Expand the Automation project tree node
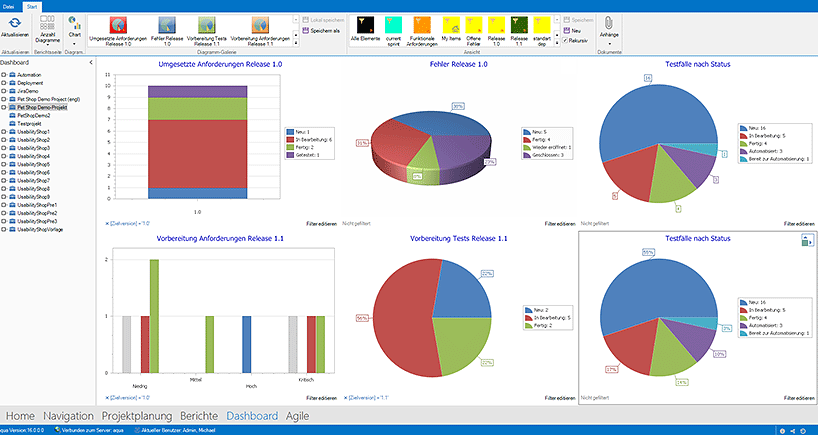The width and height of the screenshot is (818, 435). click(4, 74)
